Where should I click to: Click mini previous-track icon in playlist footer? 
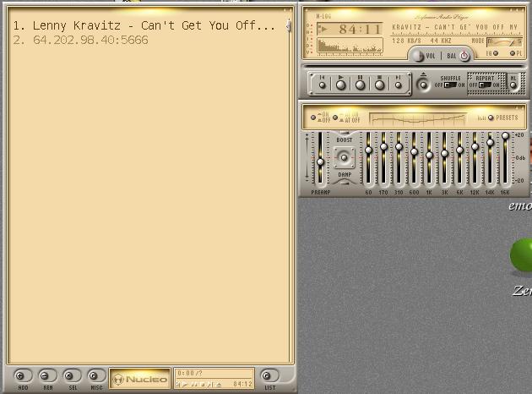[x=178, y=384]
